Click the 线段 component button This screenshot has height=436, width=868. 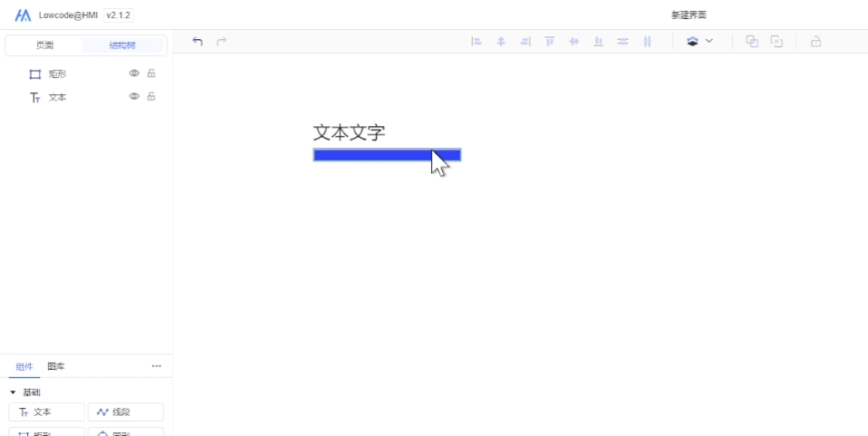point(126,412)
